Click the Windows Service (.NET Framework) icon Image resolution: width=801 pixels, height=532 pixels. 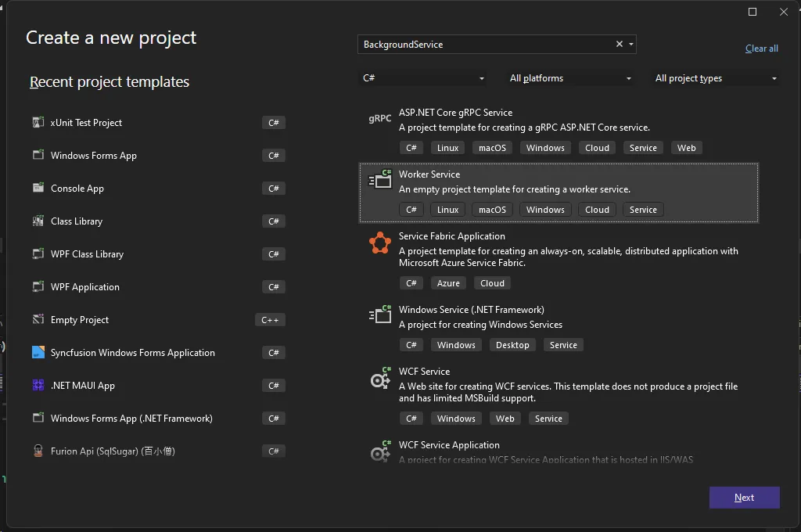[x=380, y=315]
